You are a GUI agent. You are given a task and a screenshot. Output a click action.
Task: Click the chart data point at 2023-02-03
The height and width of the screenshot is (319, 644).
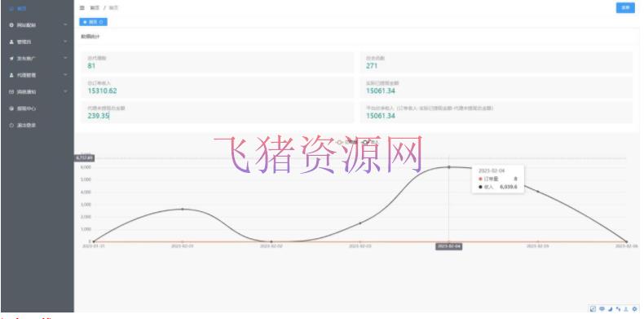click(360, 224)
